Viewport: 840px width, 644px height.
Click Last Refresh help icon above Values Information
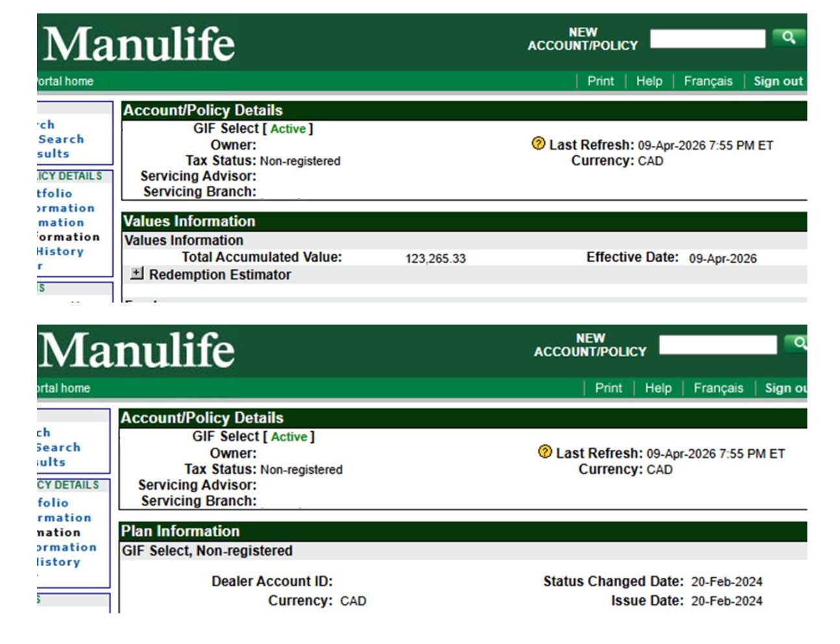click(538, 143)
